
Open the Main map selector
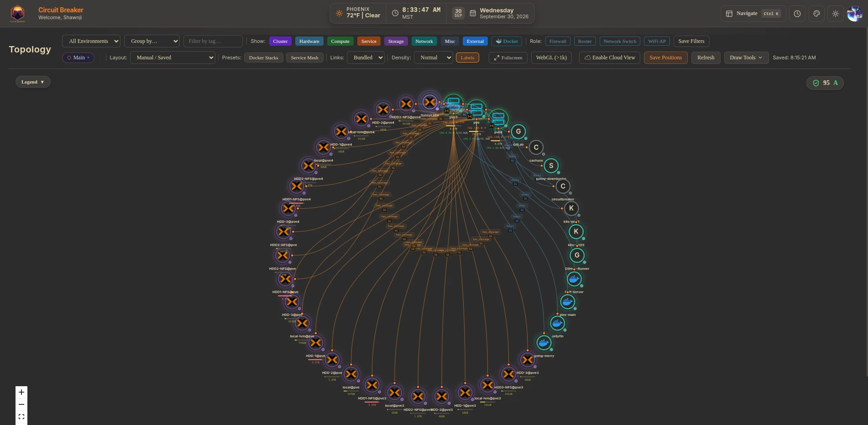coord(78,58)
